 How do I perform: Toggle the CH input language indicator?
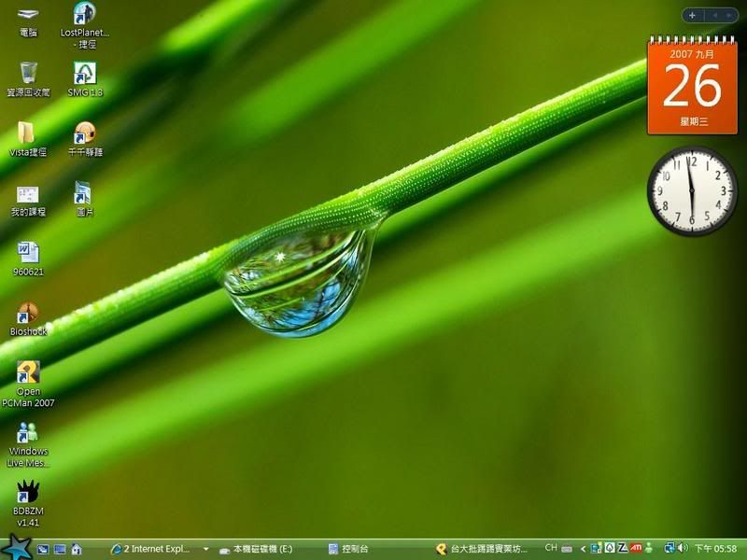point(551,548)
